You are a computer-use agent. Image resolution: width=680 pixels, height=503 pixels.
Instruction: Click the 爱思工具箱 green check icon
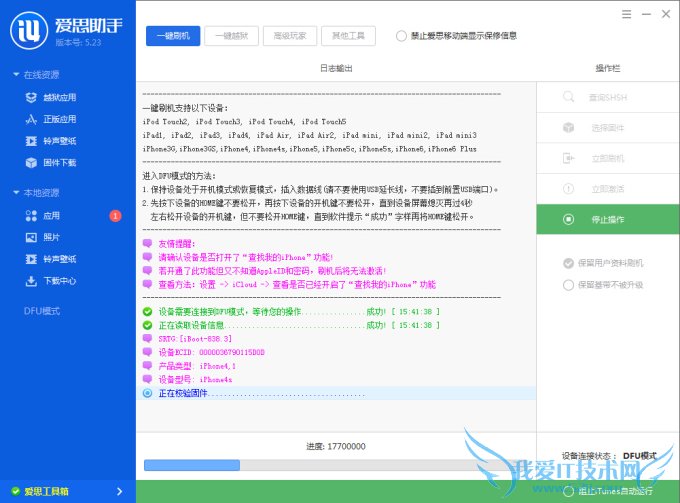(16, 491)
